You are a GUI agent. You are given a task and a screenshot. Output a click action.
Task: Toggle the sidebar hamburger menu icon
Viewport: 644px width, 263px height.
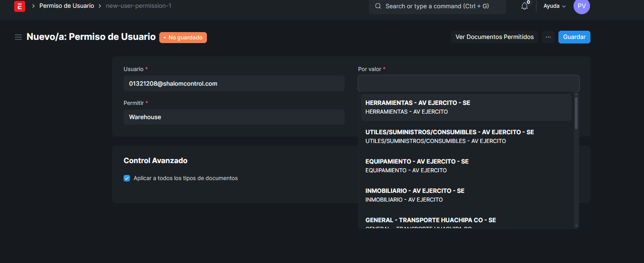[x=18, y=37]
